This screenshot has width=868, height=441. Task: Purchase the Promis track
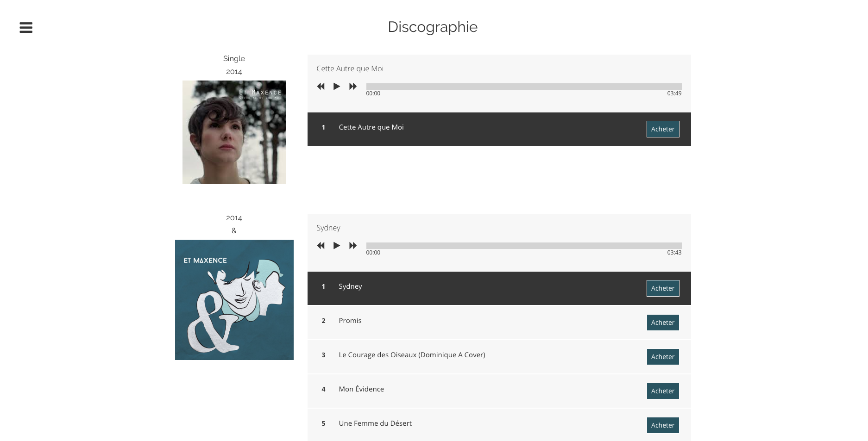662,323
